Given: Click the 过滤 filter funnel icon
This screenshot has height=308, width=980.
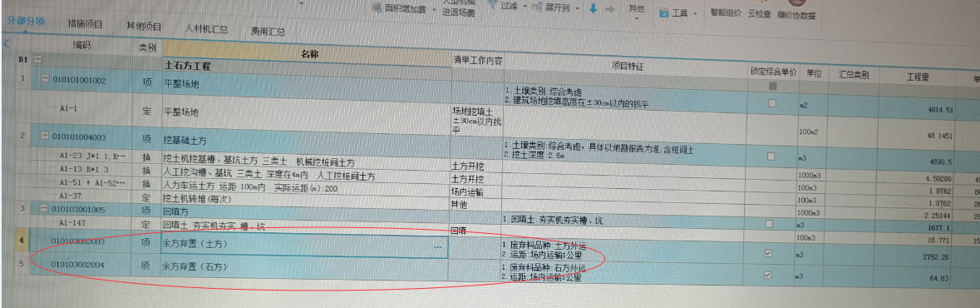Looking at the screenshot, I should coord(490,6).
